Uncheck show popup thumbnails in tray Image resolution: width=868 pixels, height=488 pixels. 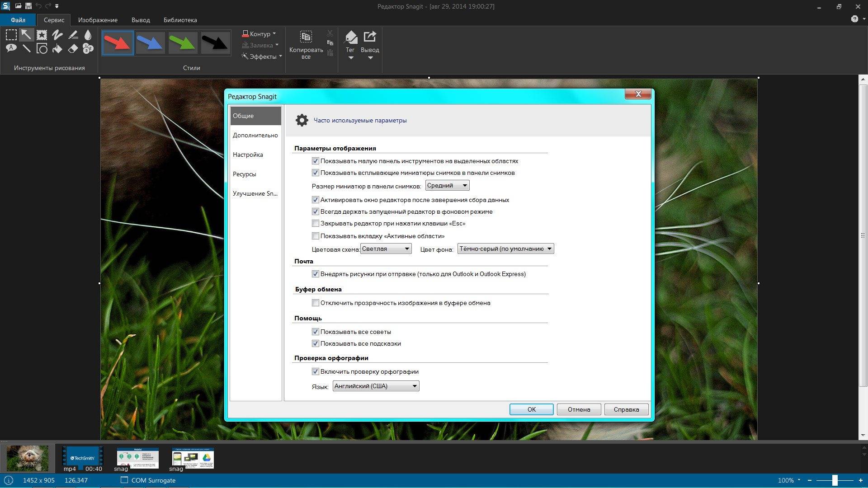coord(316,173)
